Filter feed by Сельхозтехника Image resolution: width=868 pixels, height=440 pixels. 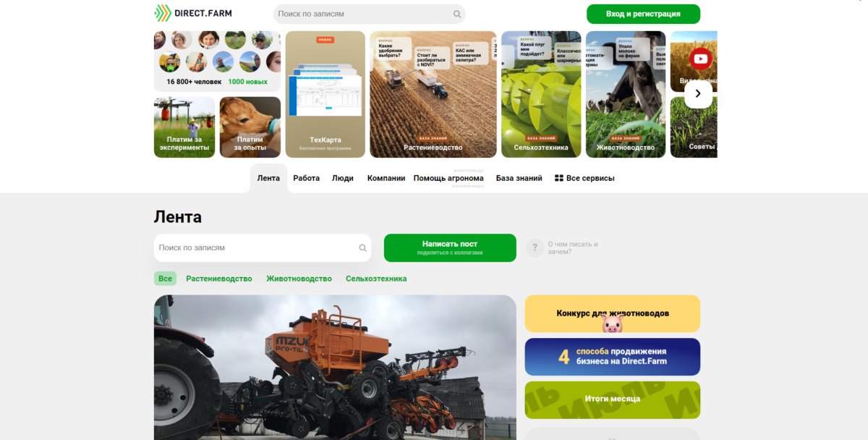[x=376, y=279]
